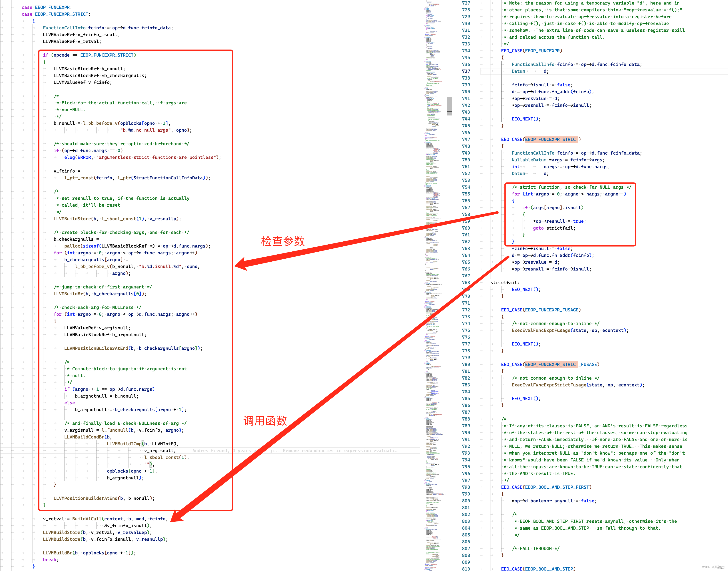728x571 pixels.
Task: Click 'EEO_CASE(EEOP_BOOL_AND_STEP)' on line 810
Action: (538, 569)
